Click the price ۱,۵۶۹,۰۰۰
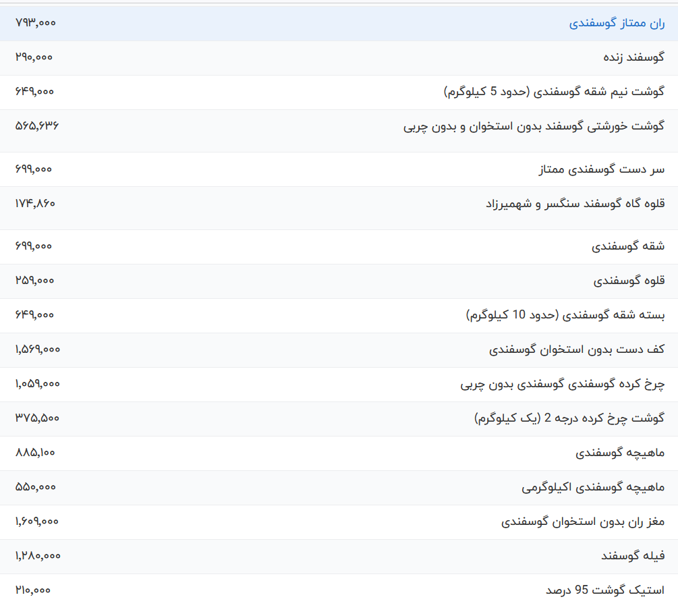Image resolution: width=678 pixels, height=616 pixels. (x=38, y=349)
